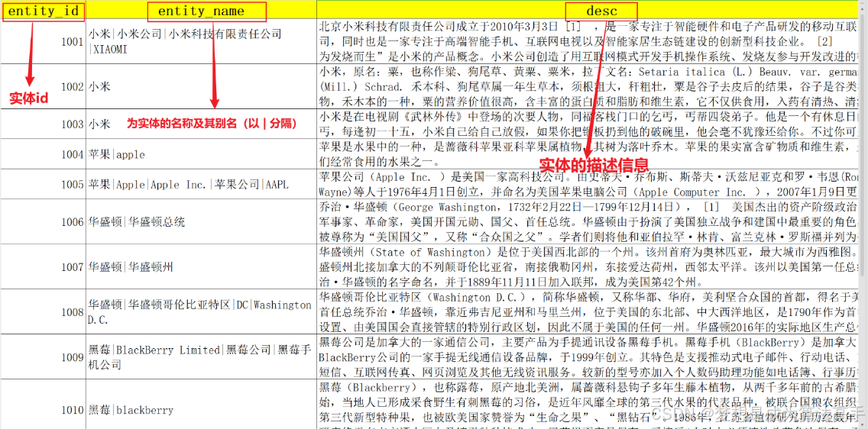
Task: Click the cell with ID 1010
Action: 44,404
